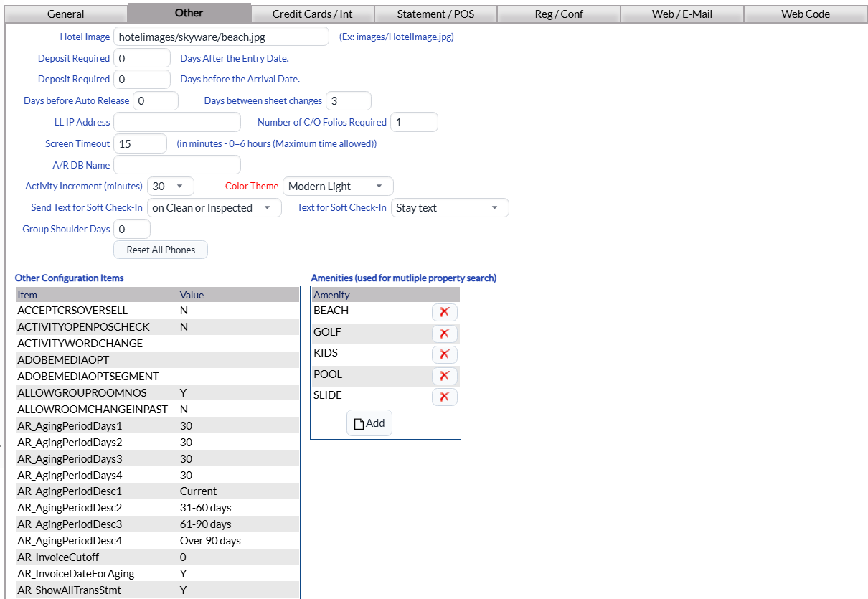Image resolution: width=868 pixels, height=599 pixels.
Task: Click the red X beside KIDS amenity
Action: tap(444, 354)
